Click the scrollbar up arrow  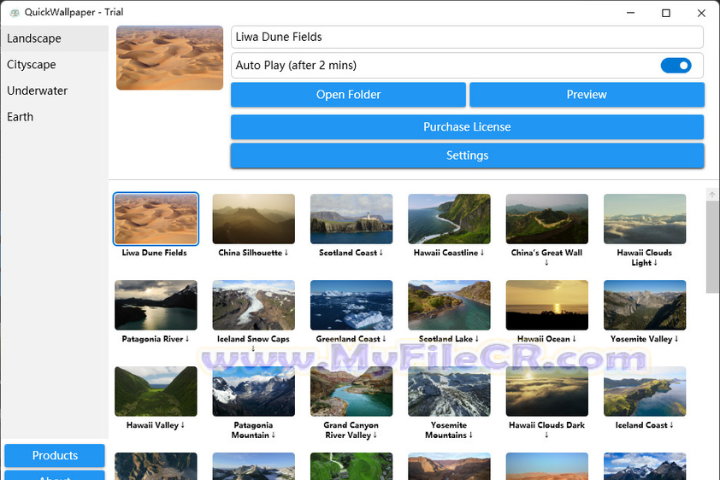point(712,194)
